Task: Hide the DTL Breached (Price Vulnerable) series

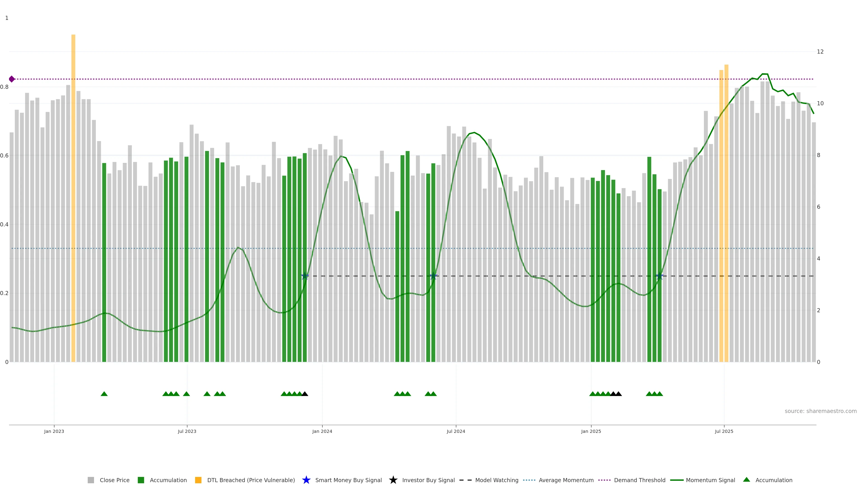Action: [x=251, y=480]
